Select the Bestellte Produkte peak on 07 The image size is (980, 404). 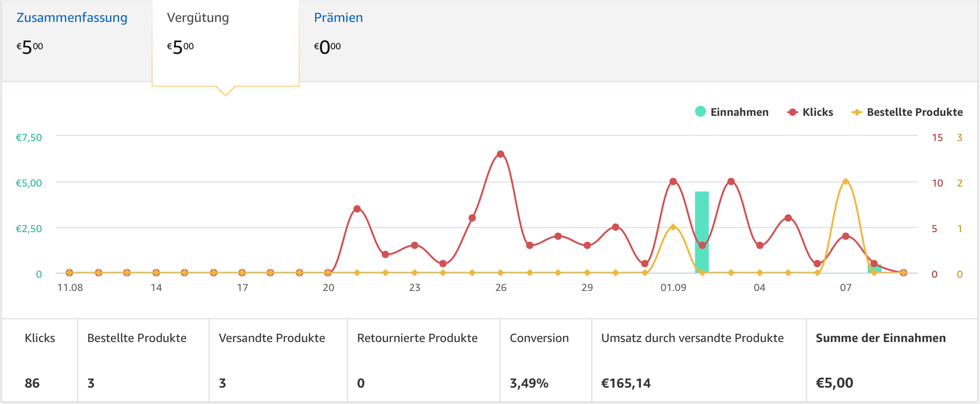846,182
